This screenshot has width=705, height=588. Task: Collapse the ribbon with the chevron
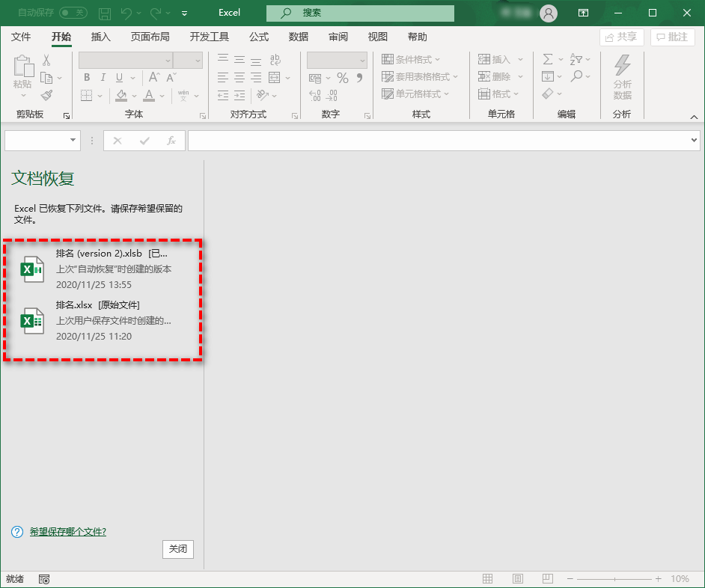click(x=694, y=117)
